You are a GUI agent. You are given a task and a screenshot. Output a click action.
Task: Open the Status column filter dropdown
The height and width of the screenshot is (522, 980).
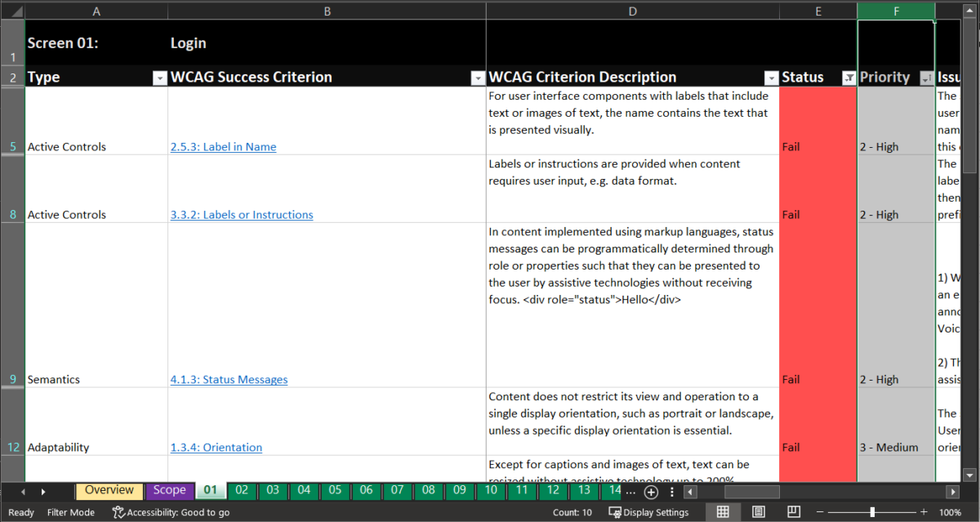(849, 78)
